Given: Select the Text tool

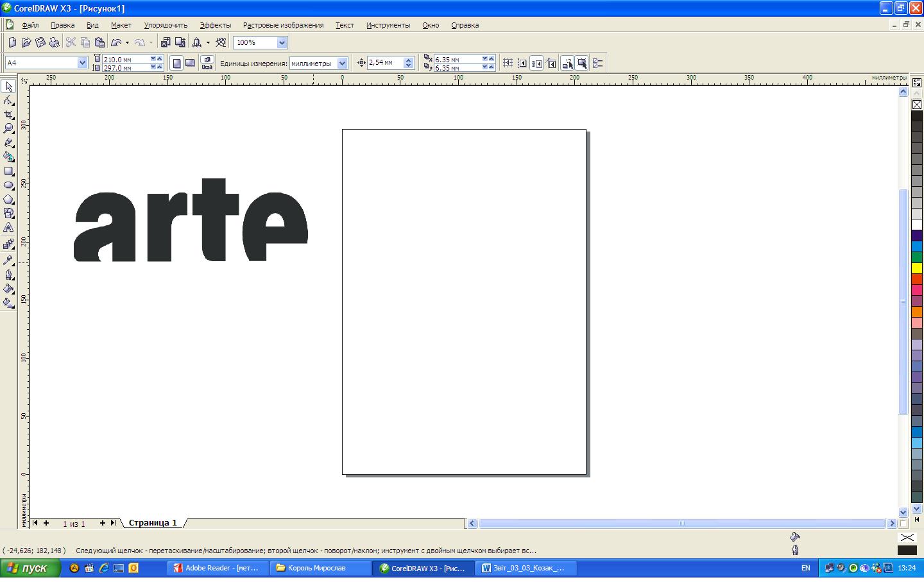Looking at the screenshot, I should 8,228.
